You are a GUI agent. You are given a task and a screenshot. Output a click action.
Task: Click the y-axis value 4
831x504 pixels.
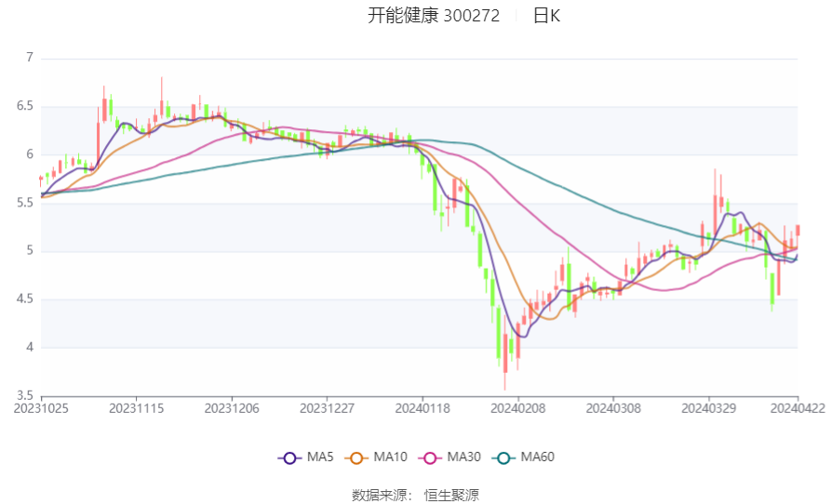(x=30, y=347)
